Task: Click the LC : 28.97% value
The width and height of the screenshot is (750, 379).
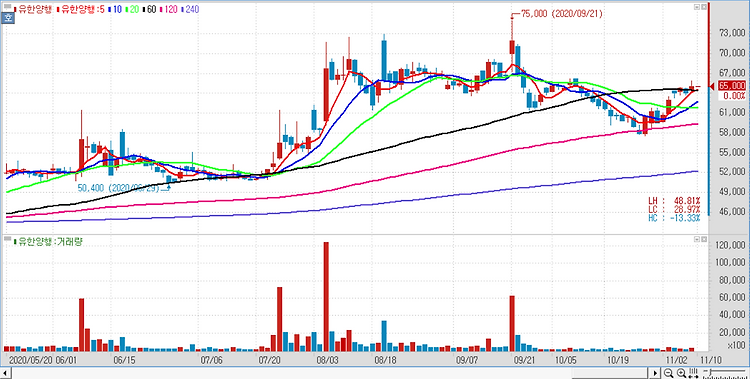Action: click(x=674, y=209)
